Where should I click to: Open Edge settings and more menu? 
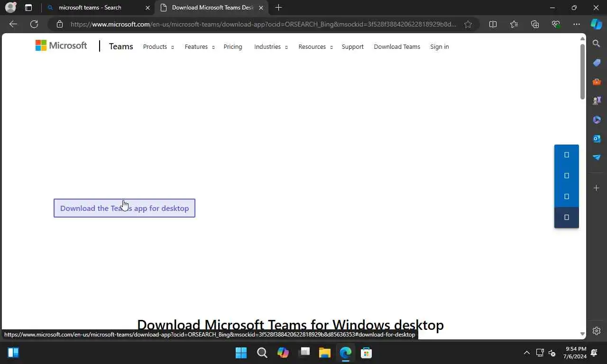click(577, 24)
